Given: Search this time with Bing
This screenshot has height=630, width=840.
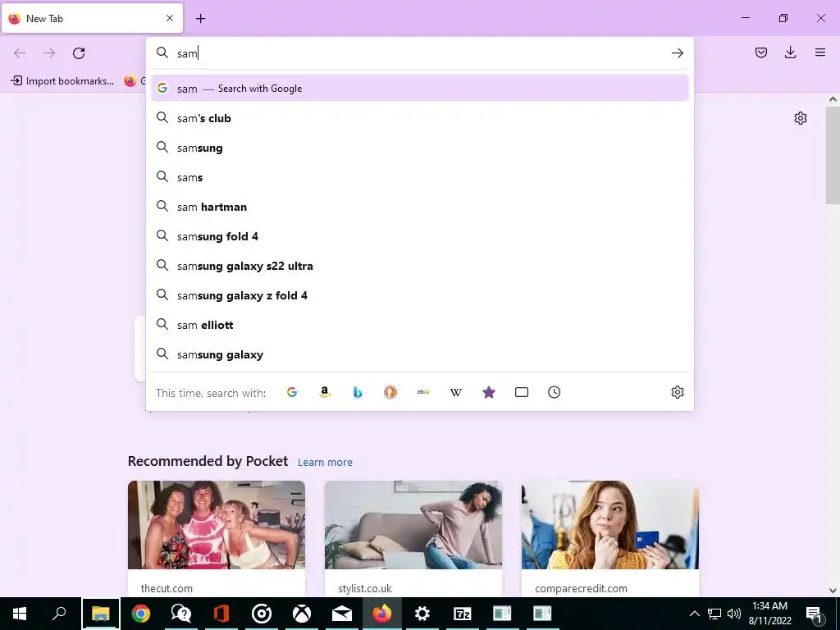Looking at the screenshot, I should [x=358, y=392].
